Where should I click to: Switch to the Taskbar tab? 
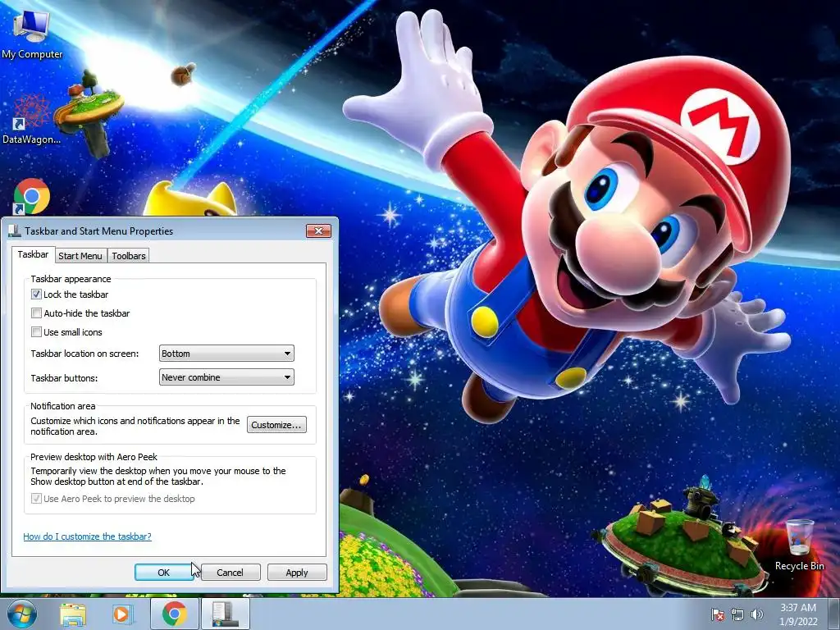pos(33,254)
